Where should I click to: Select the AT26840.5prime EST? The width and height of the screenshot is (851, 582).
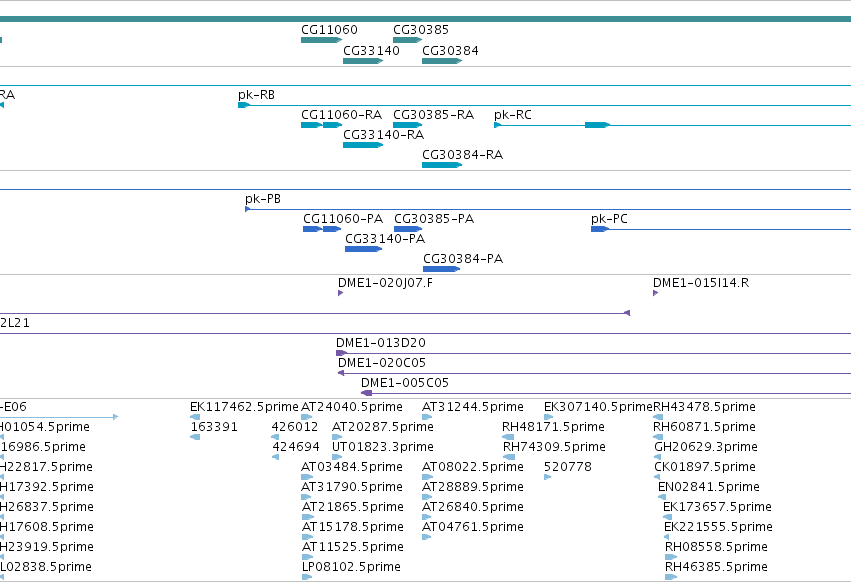[x=427, y=517]
